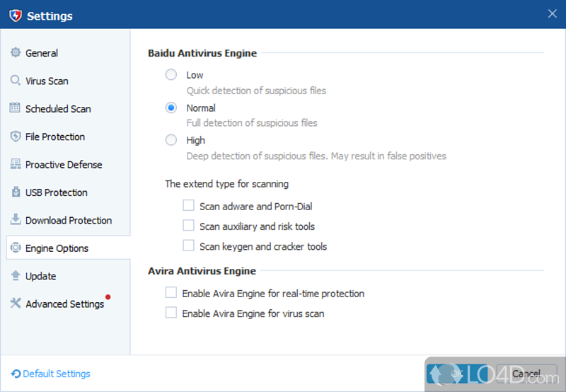The width and height of the screenshot is (566, 392).
Task: Click the USB Protection icon
Action: (16, 192)
